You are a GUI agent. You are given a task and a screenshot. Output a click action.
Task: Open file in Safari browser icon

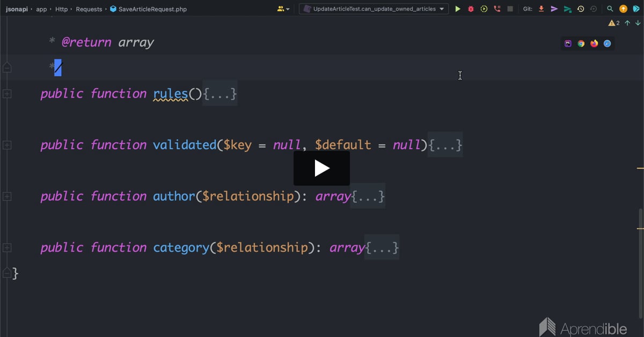607,43
